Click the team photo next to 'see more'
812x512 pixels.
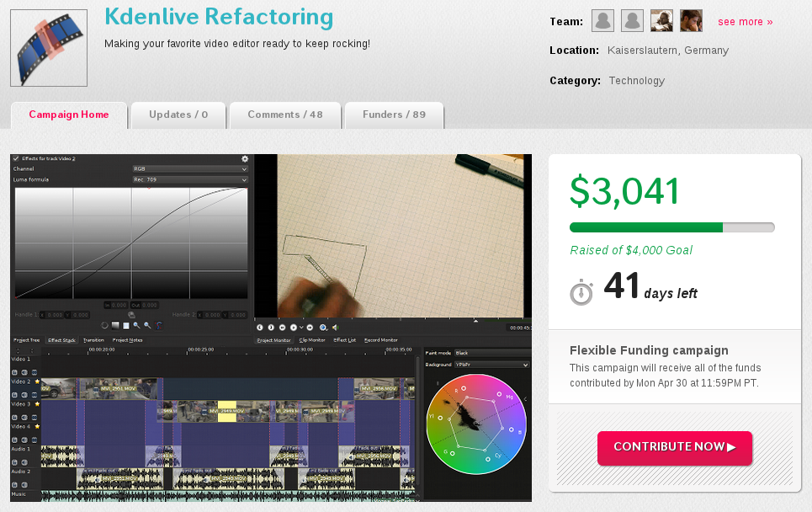pos(692,21)
